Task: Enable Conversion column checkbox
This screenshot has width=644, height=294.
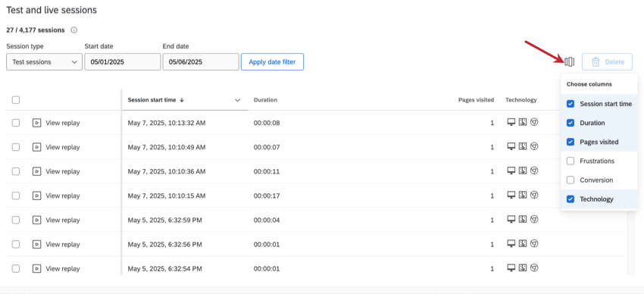Action: (570, 180)
